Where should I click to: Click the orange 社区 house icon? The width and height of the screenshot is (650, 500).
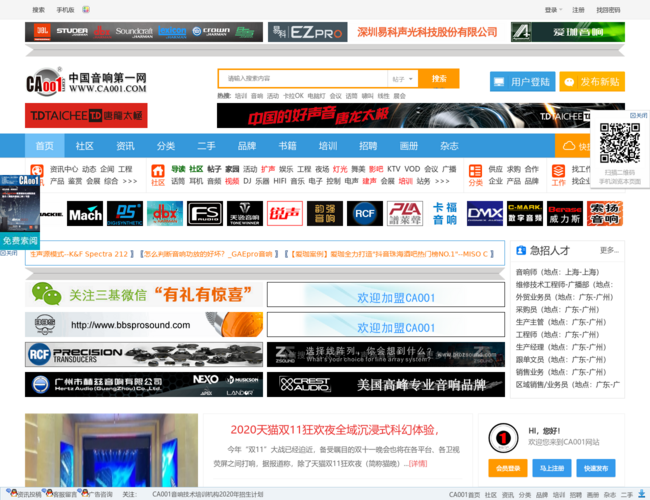[x=158, y=176]
